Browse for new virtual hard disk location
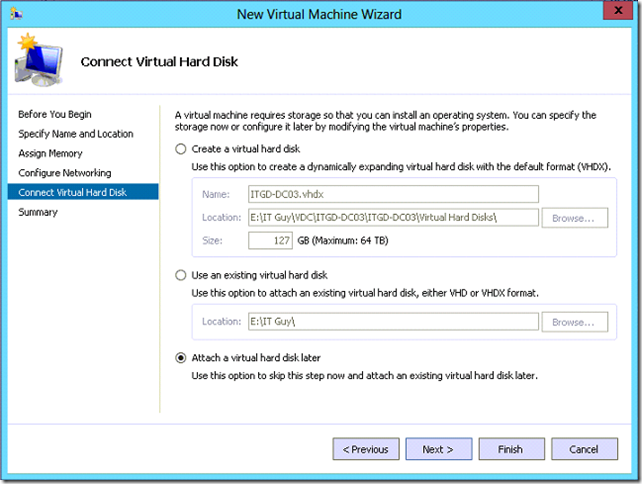 pyautogui.click(x=575, y=218)
